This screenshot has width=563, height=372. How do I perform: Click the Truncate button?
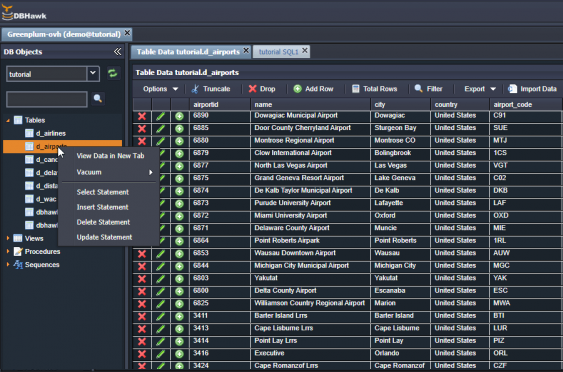coord(211,89)
